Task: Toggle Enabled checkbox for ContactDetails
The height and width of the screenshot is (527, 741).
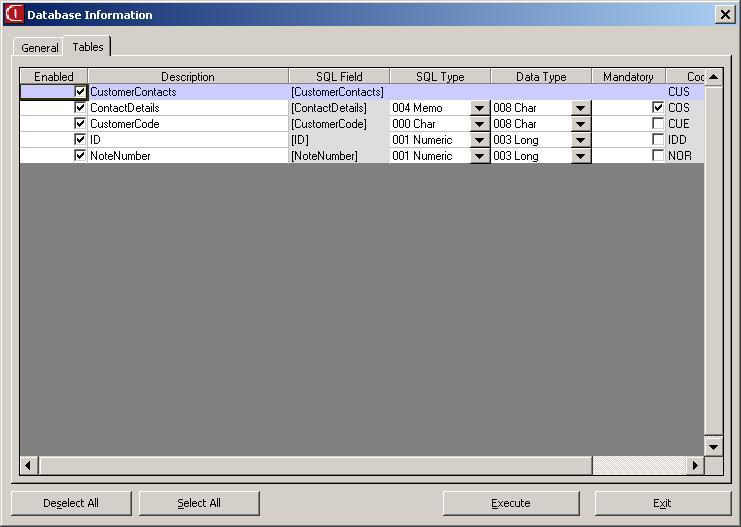Action: click(x=80, y=107)
